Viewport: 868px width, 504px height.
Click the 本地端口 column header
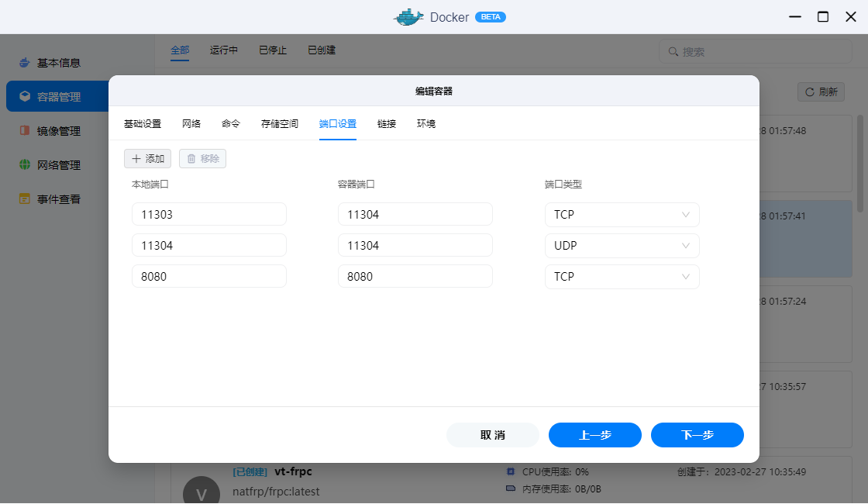click(150, 185)
